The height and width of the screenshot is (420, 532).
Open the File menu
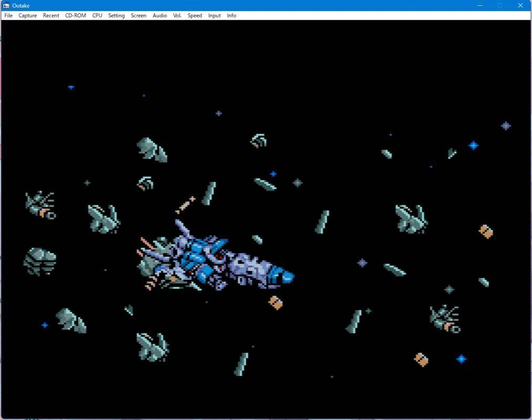8,16
